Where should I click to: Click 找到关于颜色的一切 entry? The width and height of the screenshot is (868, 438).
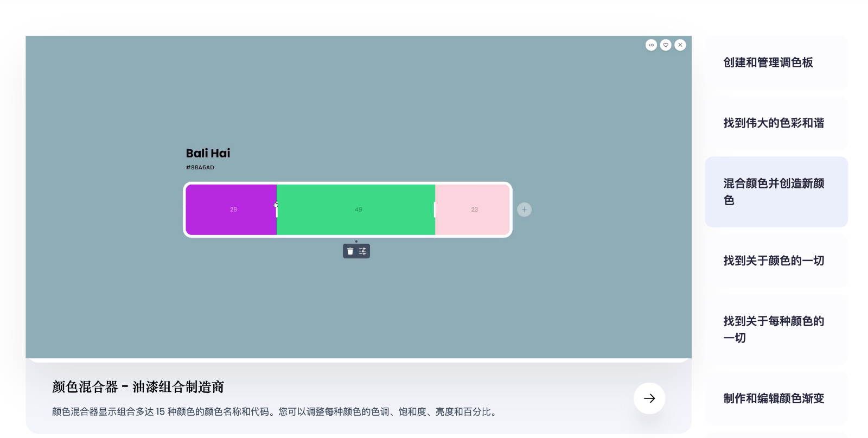point(773,261)
